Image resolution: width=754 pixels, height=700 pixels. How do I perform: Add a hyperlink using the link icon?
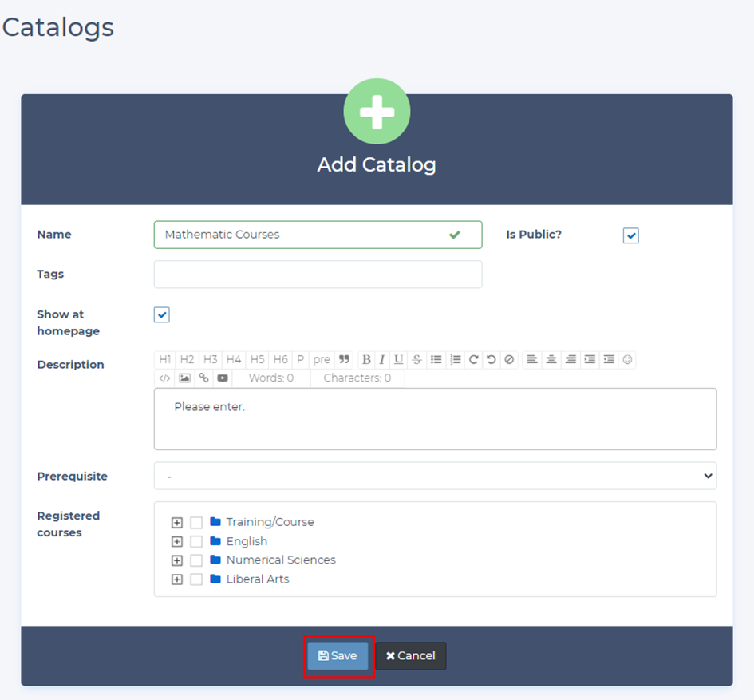(x=203, y=378)
